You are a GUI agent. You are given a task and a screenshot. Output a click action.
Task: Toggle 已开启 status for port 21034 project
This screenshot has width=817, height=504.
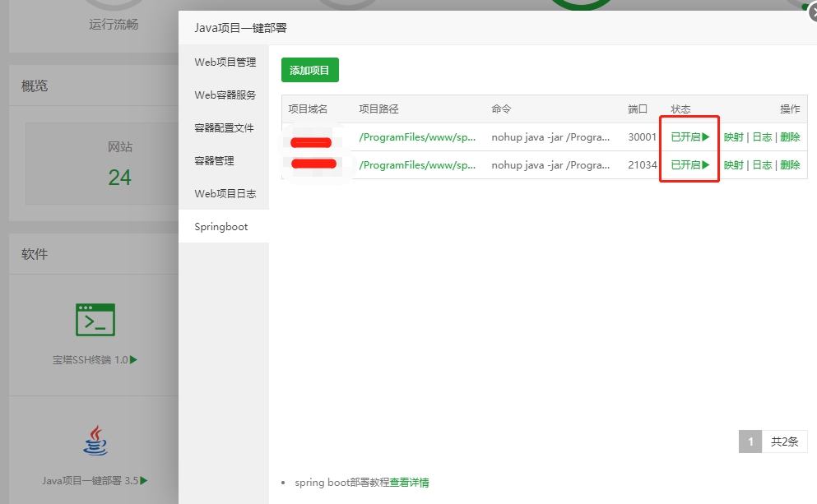tap(689, 165)
